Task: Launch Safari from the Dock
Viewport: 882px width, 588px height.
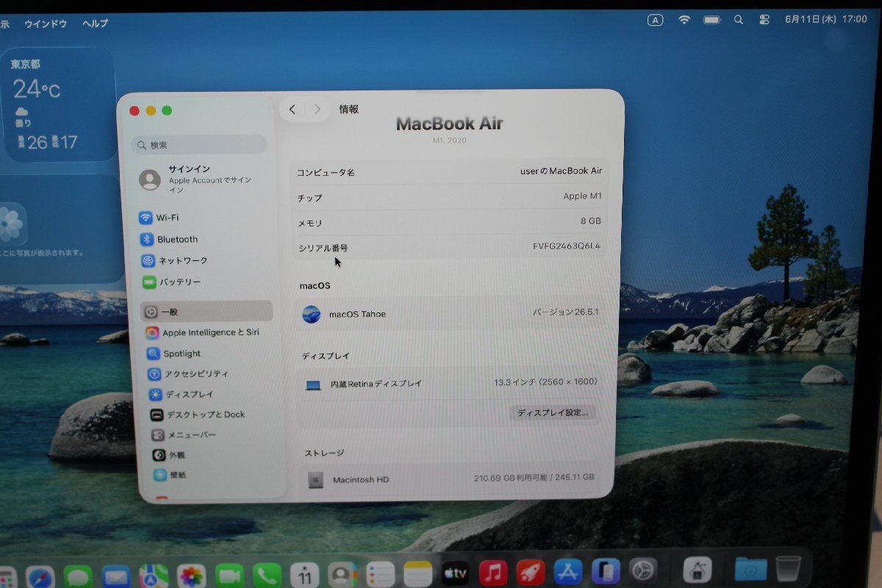Action: [x=40, y=576]
